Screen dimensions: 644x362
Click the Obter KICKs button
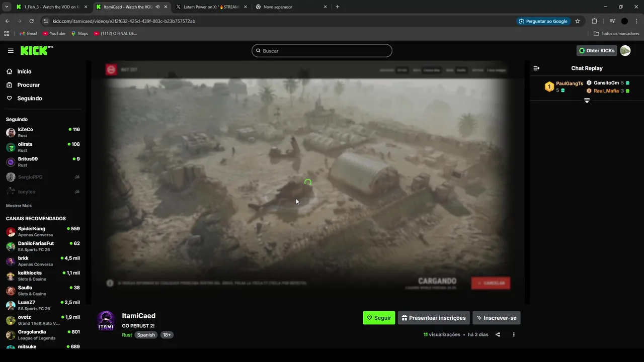597,51
